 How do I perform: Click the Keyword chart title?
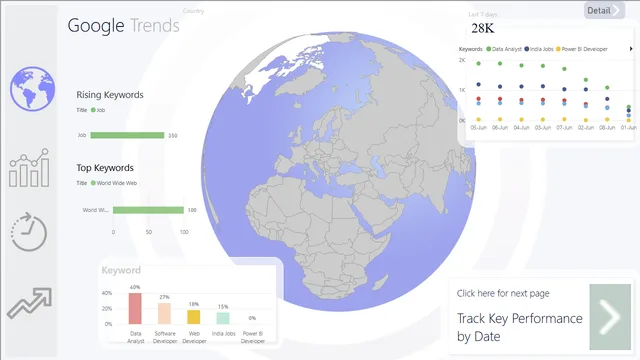[x=121, y=270]
